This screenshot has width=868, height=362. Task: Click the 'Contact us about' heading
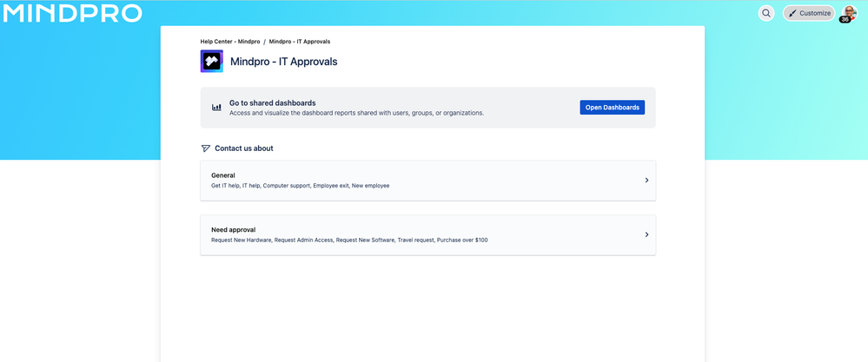pyautogui.click(x=244, y=148)
